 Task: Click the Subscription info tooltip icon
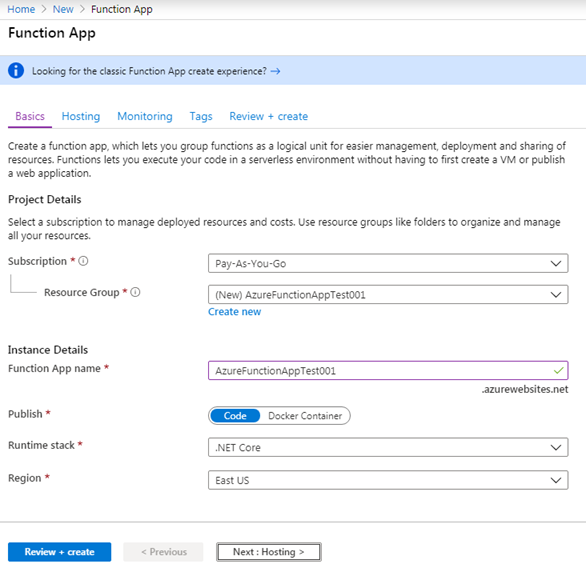coord(83,261)
